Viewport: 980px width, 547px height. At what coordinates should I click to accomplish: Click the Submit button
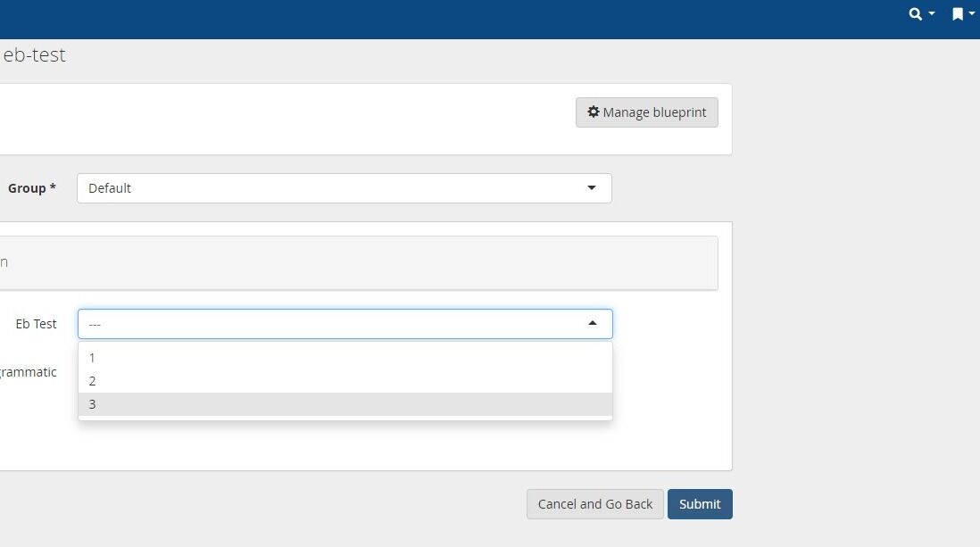(x=700, y=504)
